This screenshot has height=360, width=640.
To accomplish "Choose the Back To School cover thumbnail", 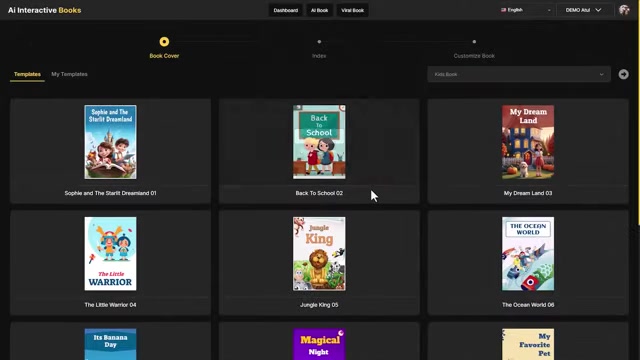I will (319, 142).
